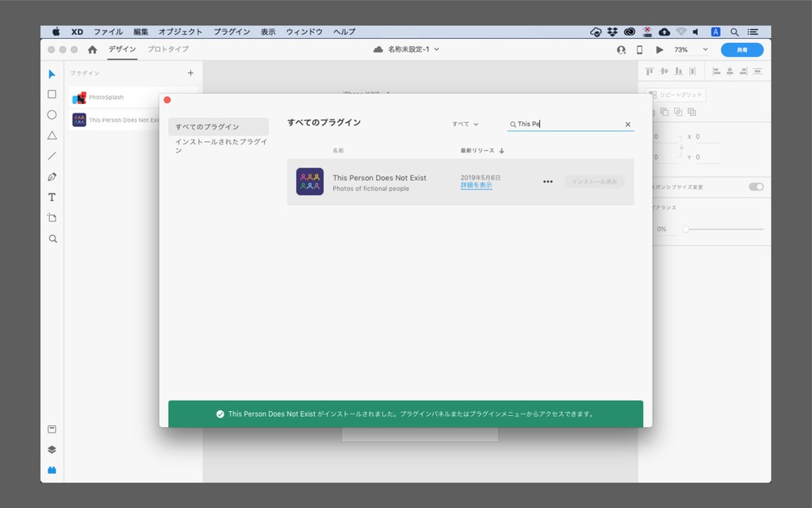Image resolution: width=812 pixels, height=508 pixels.
Task: Select インストールされたプラグイン sidebar item
Action: (220, 146)
